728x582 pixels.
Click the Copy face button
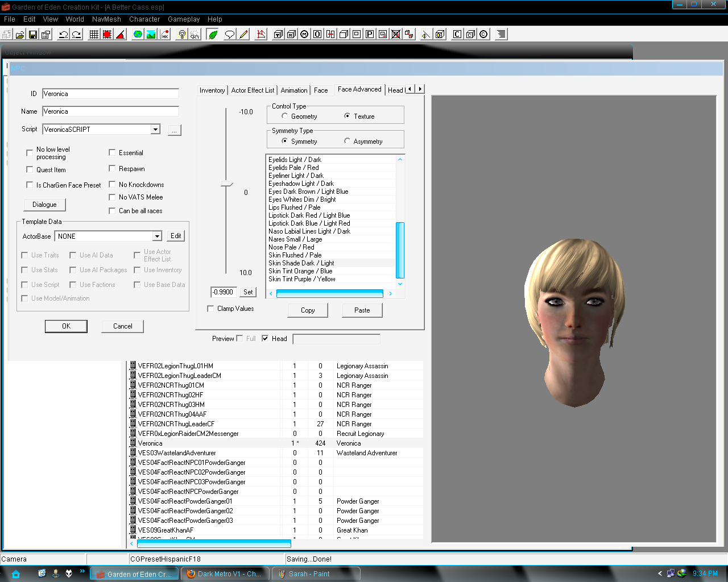[308, 310]
